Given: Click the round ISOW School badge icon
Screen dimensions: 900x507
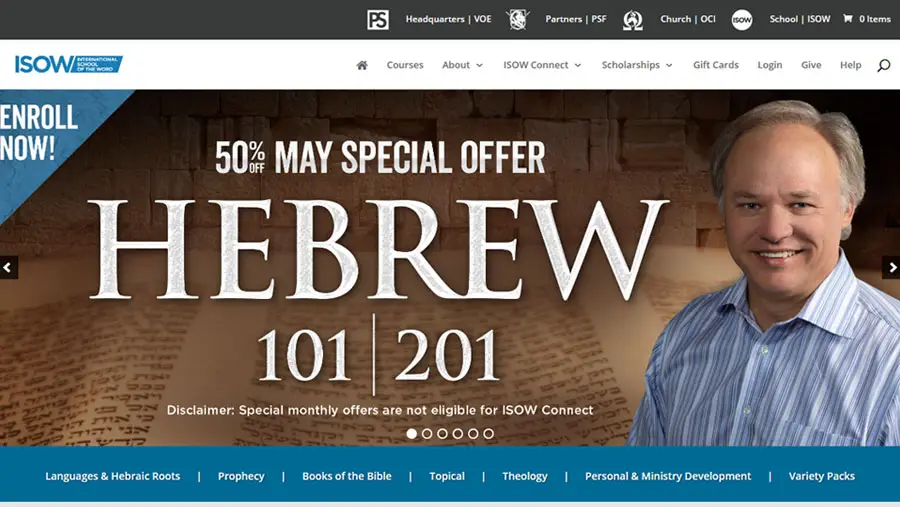Looking at the screenshot, I should pyautogui.click(x=742, y=20).
